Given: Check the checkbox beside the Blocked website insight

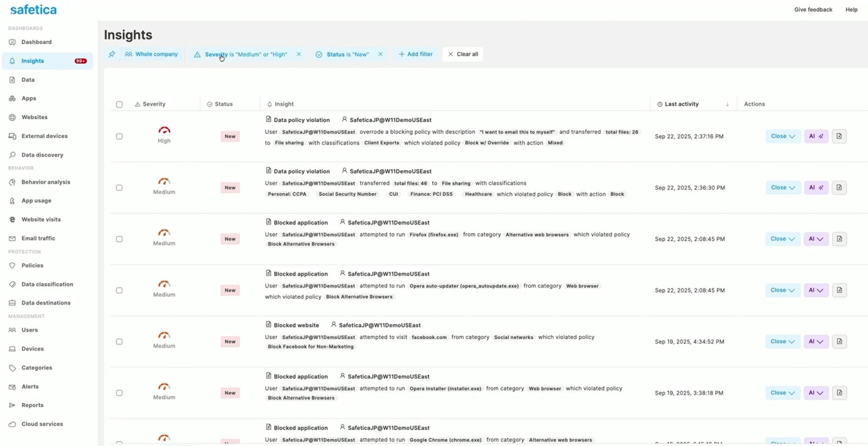Looking at the screenshot, I should [119, 341].
